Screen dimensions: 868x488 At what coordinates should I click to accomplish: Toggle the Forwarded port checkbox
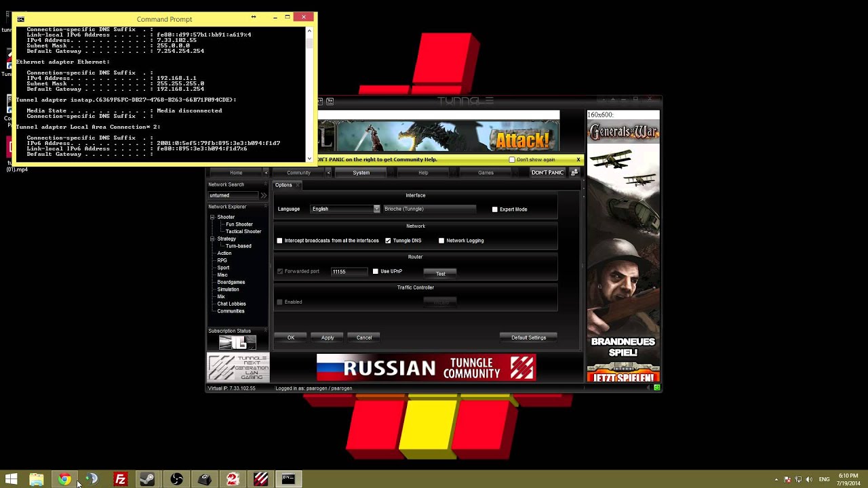point(279,271)
